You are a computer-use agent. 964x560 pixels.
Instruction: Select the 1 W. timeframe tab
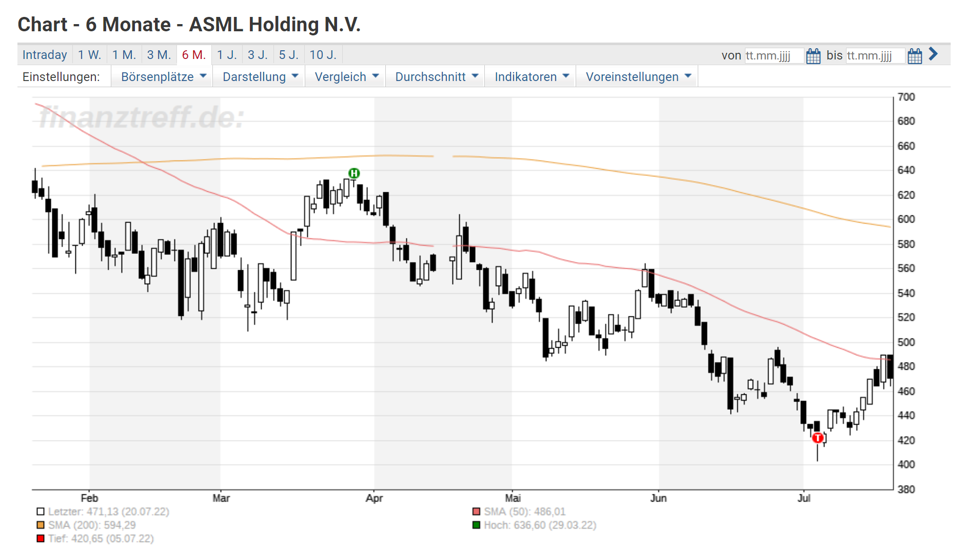pyautogui.click(x=89, y=55)
